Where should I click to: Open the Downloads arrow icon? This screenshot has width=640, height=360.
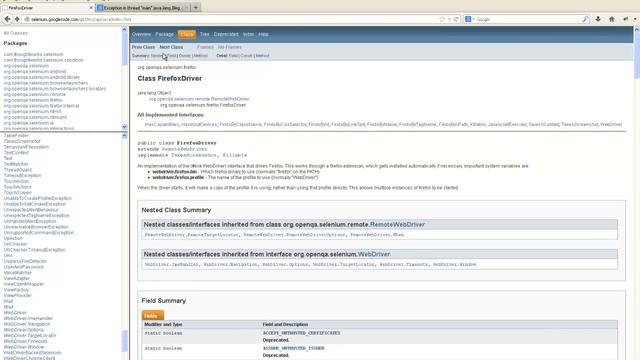click(x=598, y=19)
